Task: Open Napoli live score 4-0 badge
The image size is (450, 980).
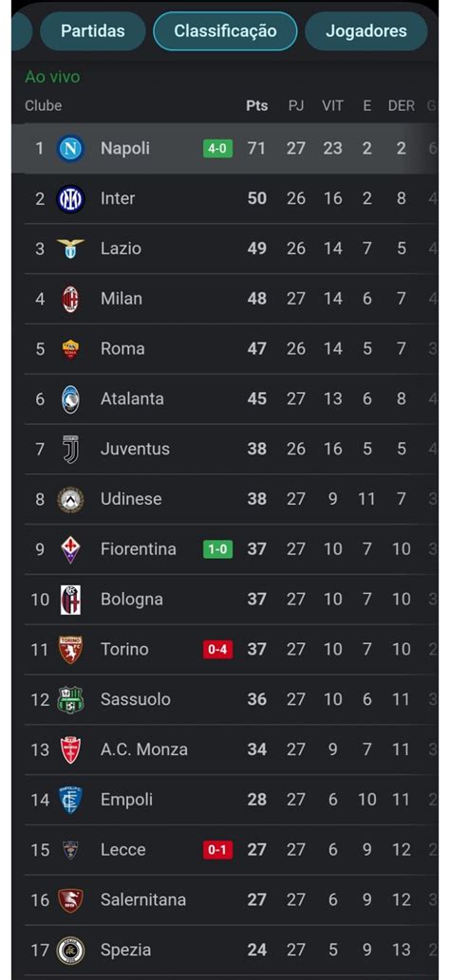Action: tap(217, 149)
